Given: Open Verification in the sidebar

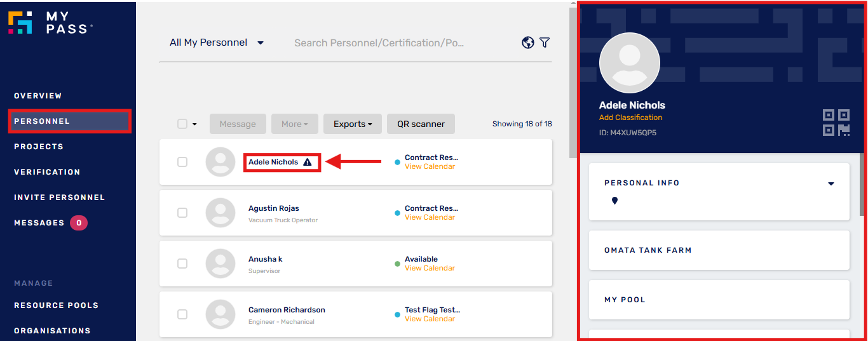Looking at the screenshot, I should pyautogui.click(x=47, y=172).
